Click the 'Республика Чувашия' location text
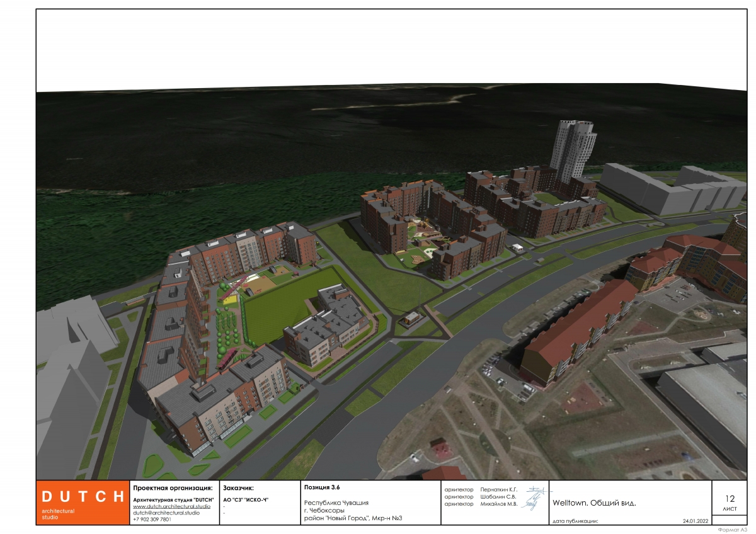Screen dimensions: 756x534 336,503
